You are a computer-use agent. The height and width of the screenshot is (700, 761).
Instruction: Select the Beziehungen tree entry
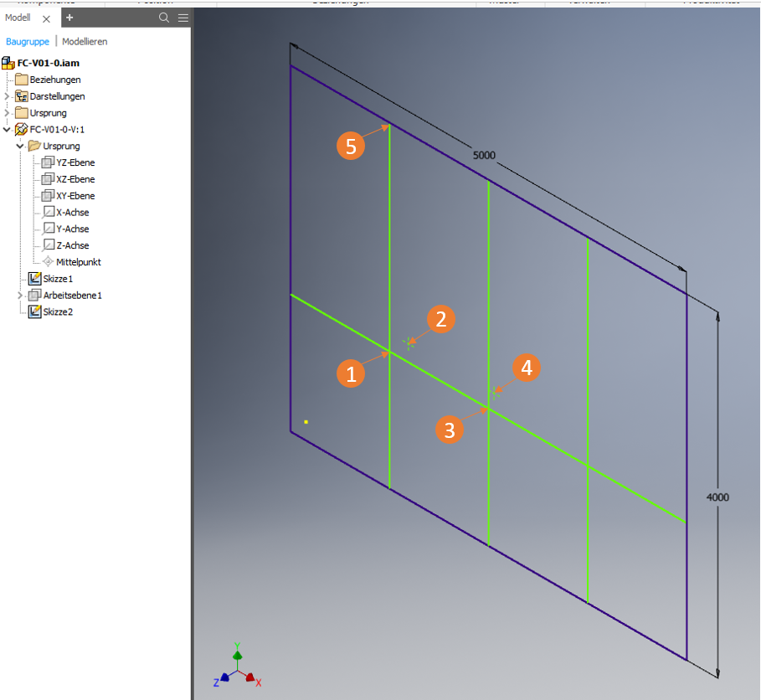55,80
